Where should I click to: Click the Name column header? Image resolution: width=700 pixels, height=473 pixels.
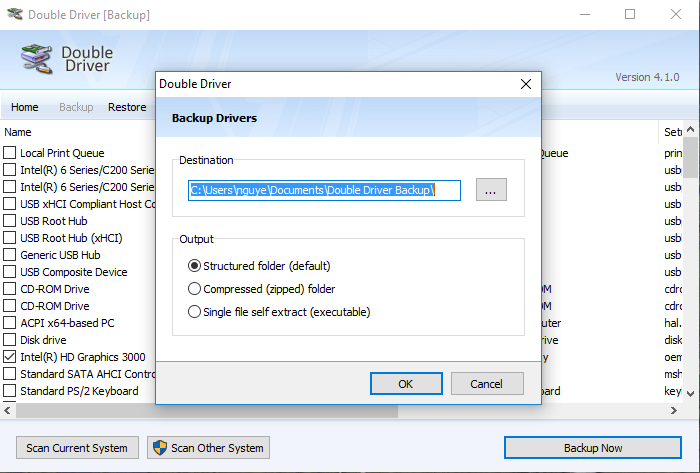(18, 132)
